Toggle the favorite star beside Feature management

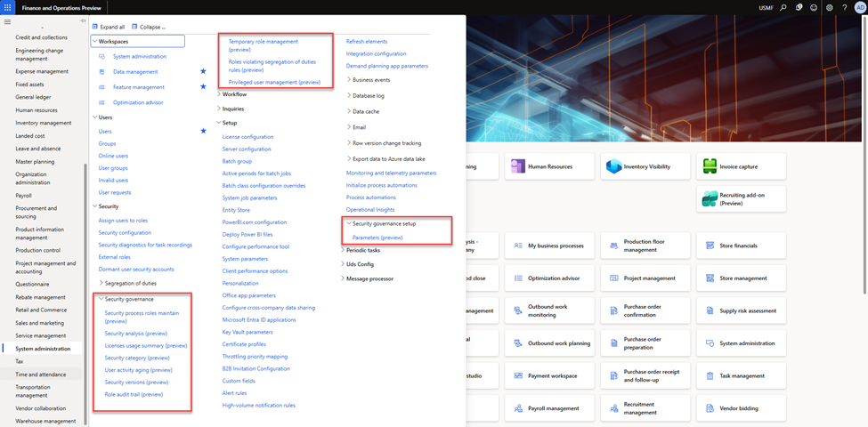203,87
